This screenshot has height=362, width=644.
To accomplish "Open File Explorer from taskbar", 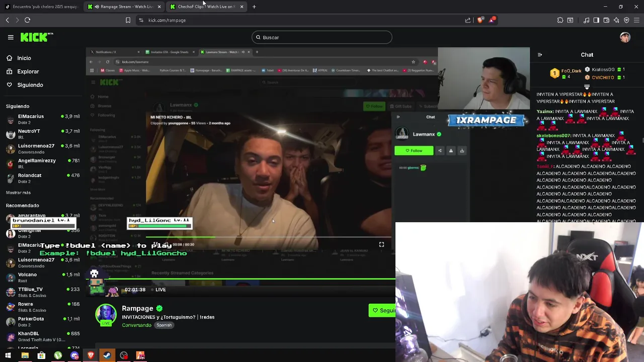I will pyautogui.click(x=25, y=355).
